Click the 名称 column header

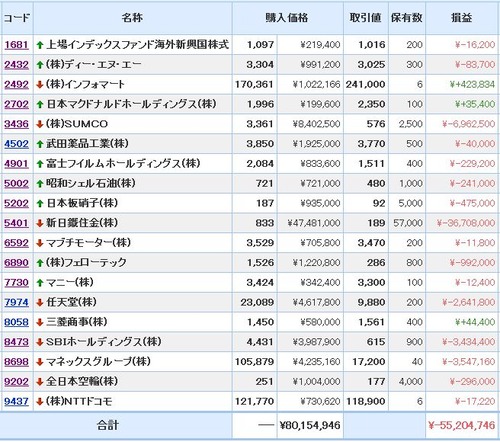pos(133,18)
